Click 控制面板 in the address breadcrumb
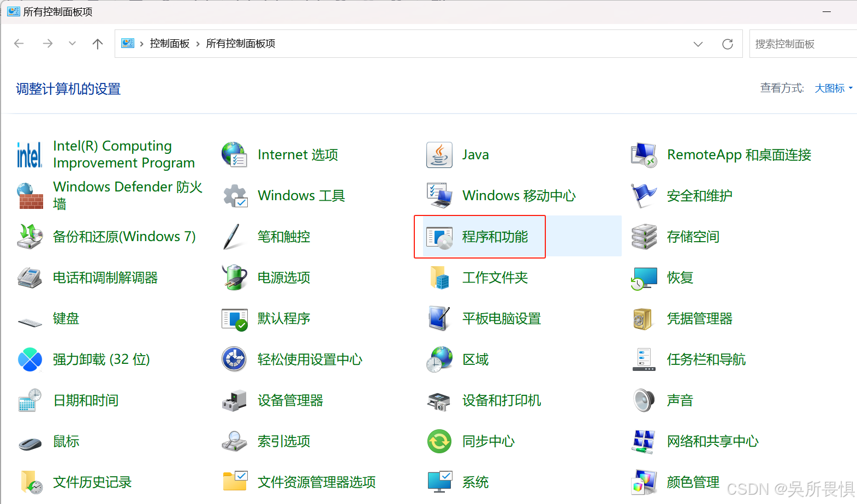 pos(170,44)
